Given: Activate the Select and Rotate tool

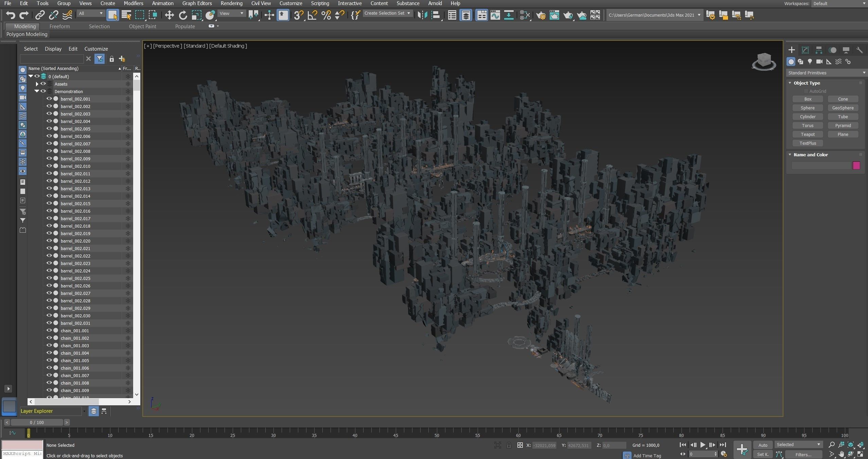Looking at the screenshot, I should click(x=183, y=15).
